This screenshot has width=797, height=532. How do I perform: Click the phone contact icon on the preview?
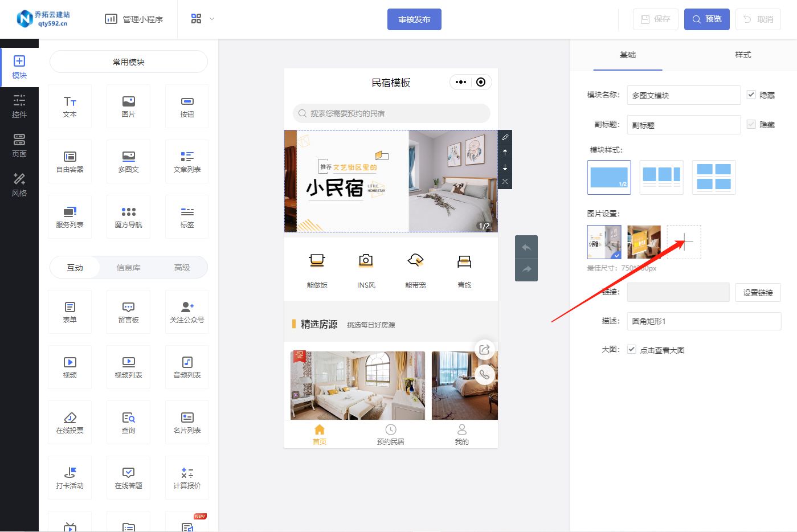485,375
